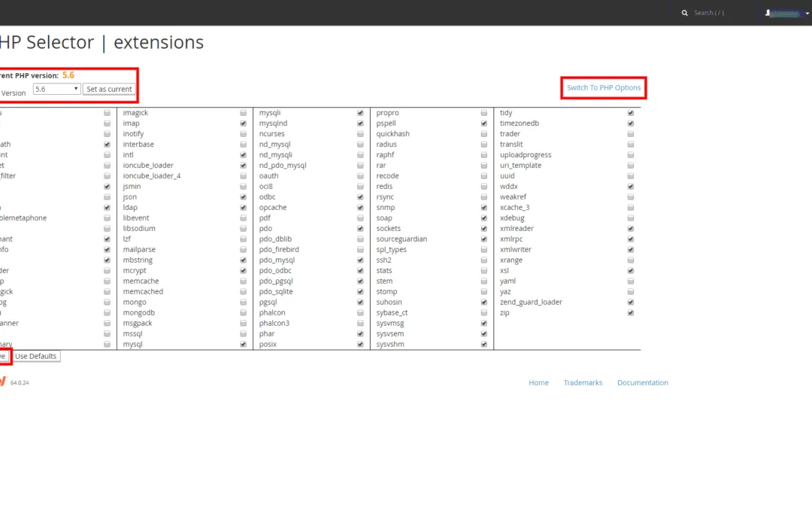Click the user account icon in top bar
This screenshot has width=812, height=508.
pos(765,13)
